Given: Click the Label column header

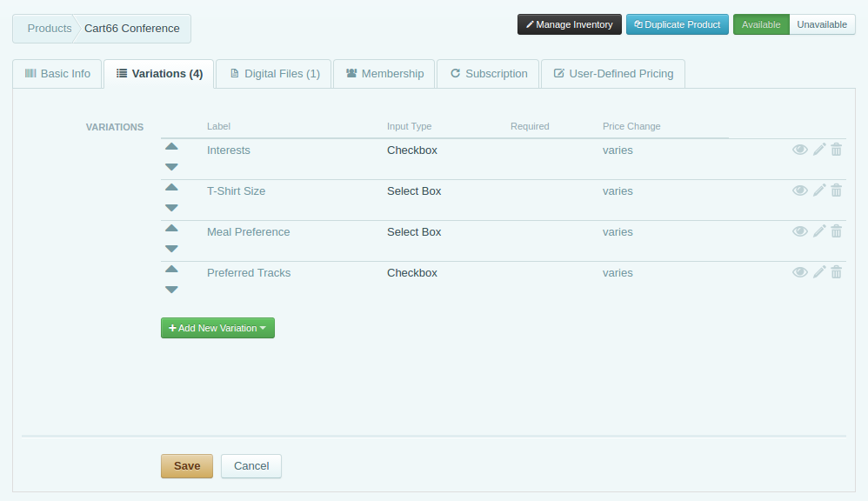Looking at the screenshot, I should pos(218,126).
